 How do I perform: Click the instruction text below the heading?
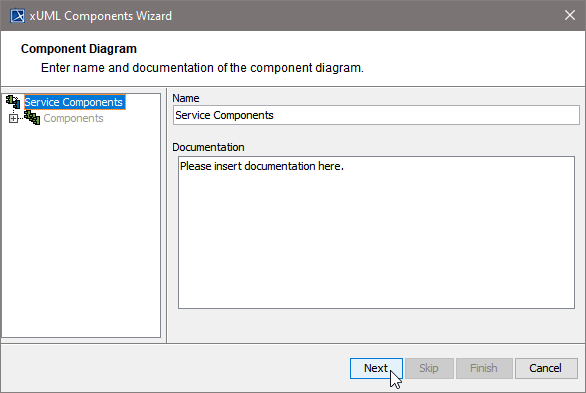tap(202, 68)
